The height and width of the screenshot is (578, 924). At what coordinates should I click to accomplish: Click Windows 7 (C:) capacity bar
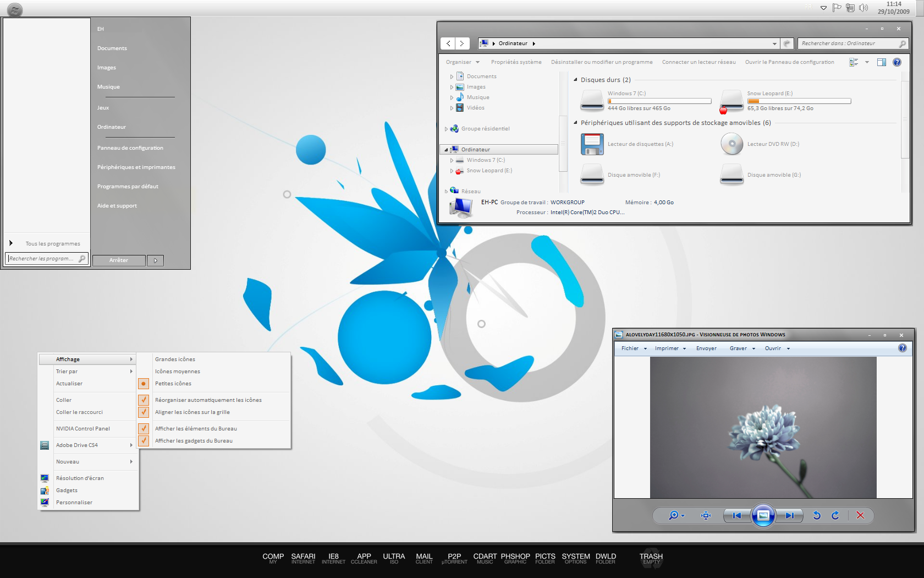[x=659, y=101]
